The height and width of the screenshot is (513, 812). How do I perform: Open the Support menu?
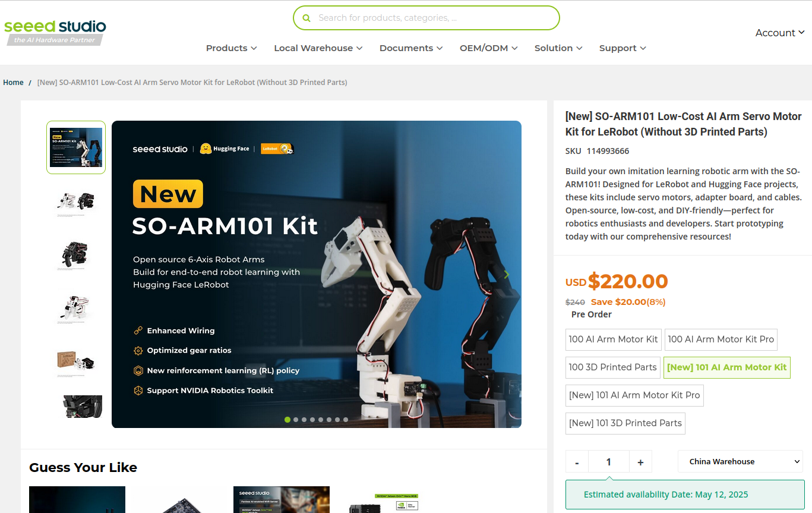[x=622, y=48]
